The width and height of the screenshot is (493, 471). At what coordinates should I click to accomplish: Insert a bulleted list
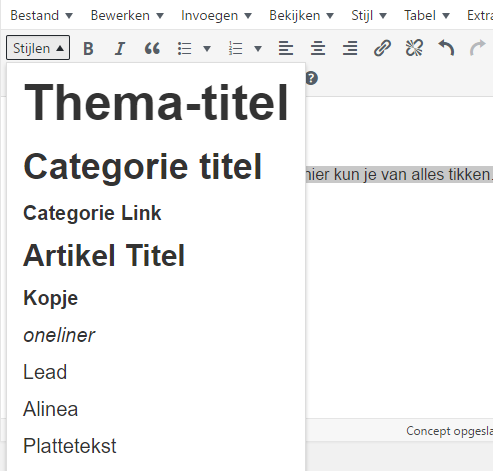tap(184, 49)
